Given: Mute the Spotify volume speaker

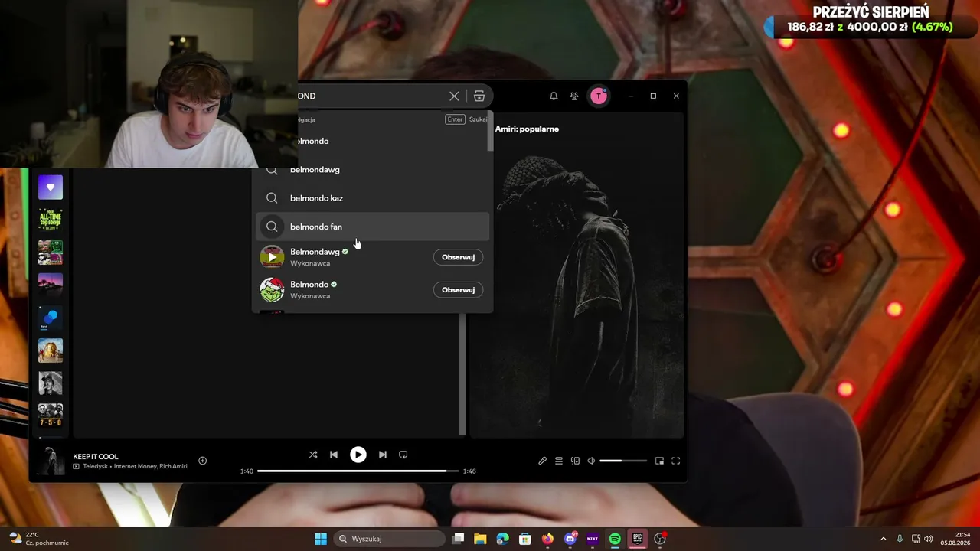Looking at the screenshot, I should [591, 461].
